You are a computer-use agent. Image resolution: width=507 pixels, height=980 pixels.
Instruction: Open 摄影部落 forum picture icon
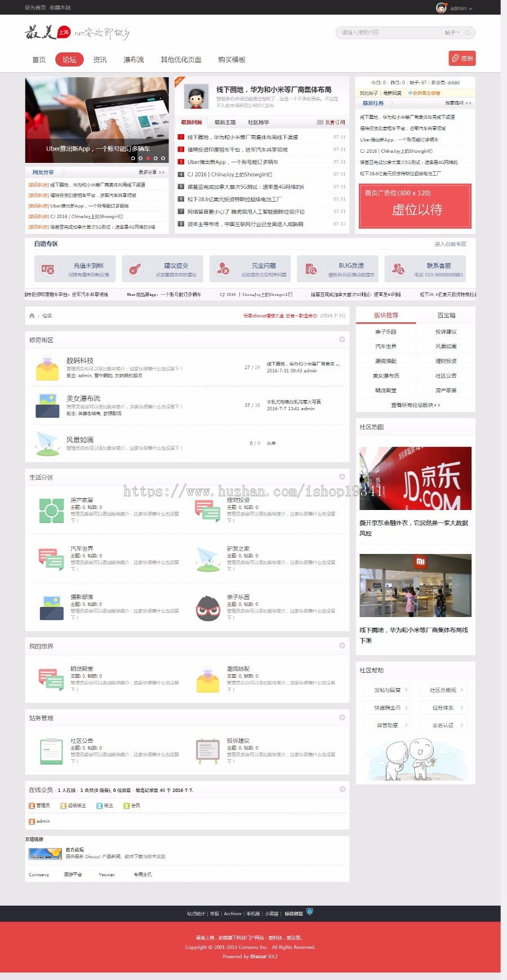pyautogui.click(x=51, y=607)
